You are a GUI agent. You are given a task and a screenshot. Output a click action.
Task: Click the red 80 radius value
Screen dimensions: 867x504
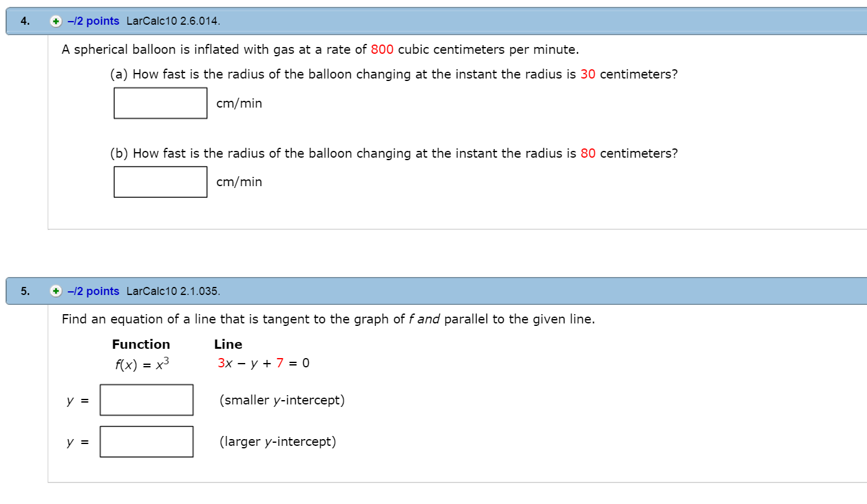click(588, 153)
